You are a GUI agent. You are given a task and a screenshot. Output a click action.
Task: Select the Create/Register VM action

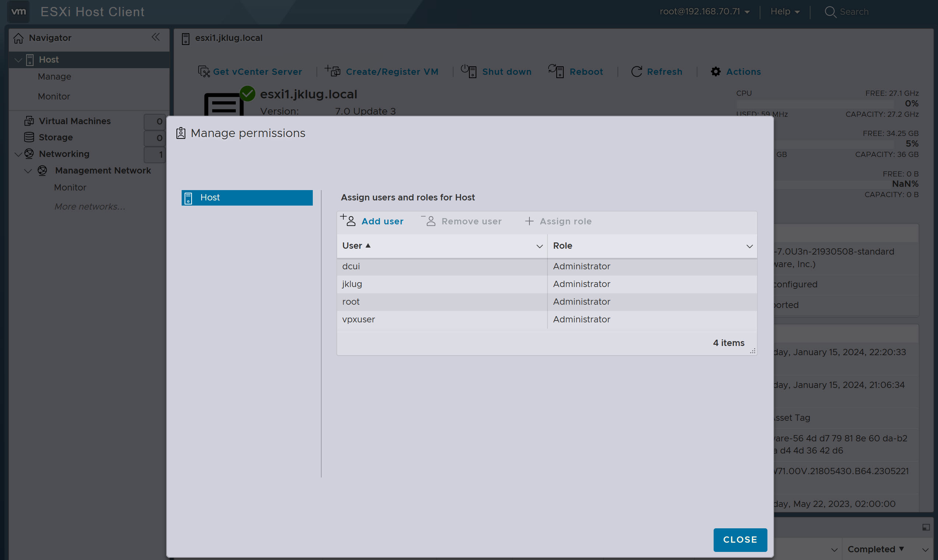(x=392, y=72)
